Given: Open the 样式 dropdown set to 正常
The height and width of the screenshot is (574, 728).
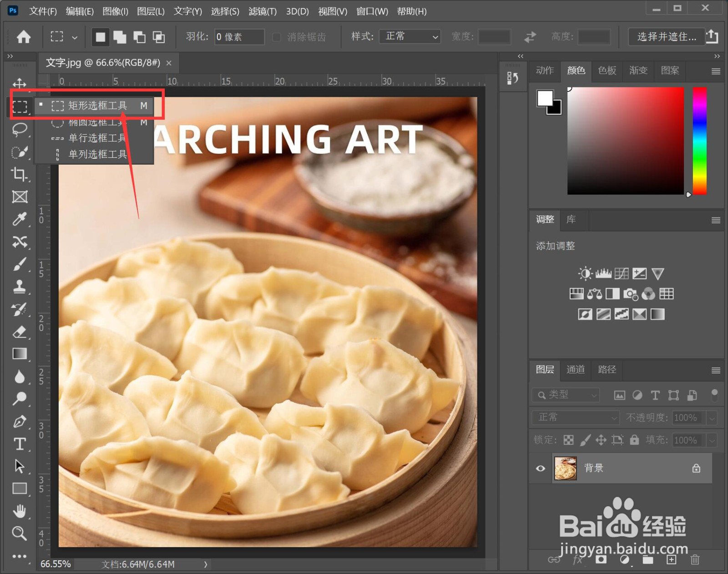Looking at the screenshot, I should [410, 36].
